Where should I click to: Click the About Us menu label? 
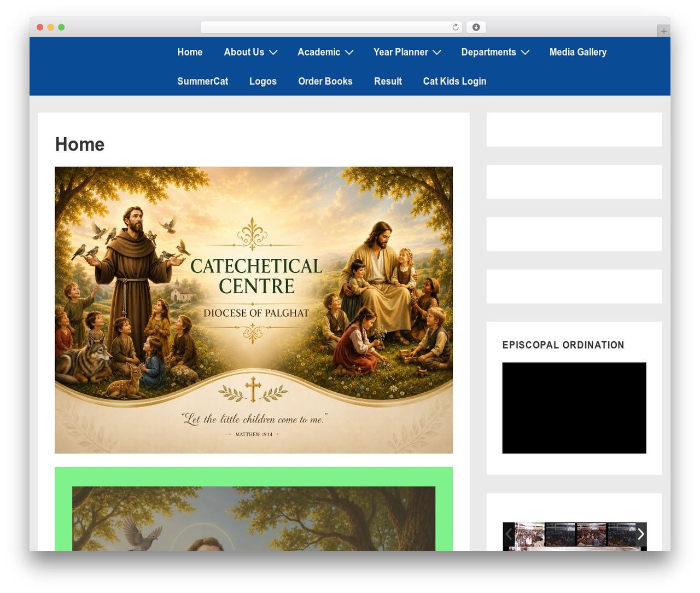(x=244, y=52)
